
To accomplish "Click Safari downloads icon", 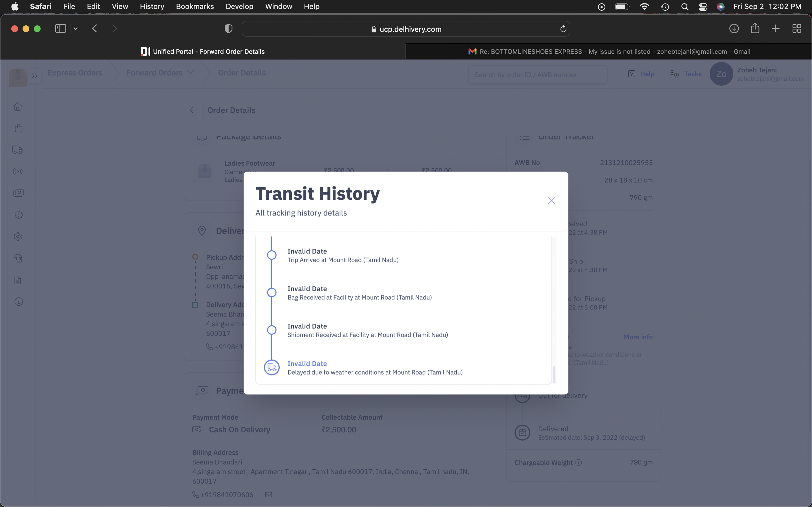I will [734, 28].
